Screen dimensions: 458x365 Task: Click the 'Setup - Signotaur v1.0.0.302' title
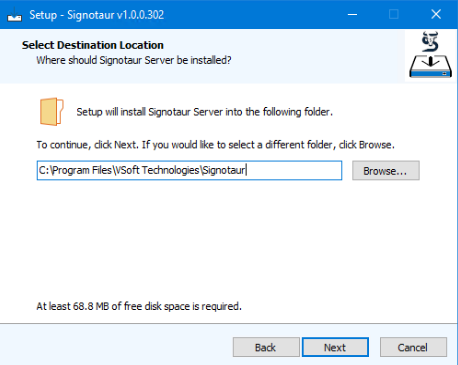[97, 15]
